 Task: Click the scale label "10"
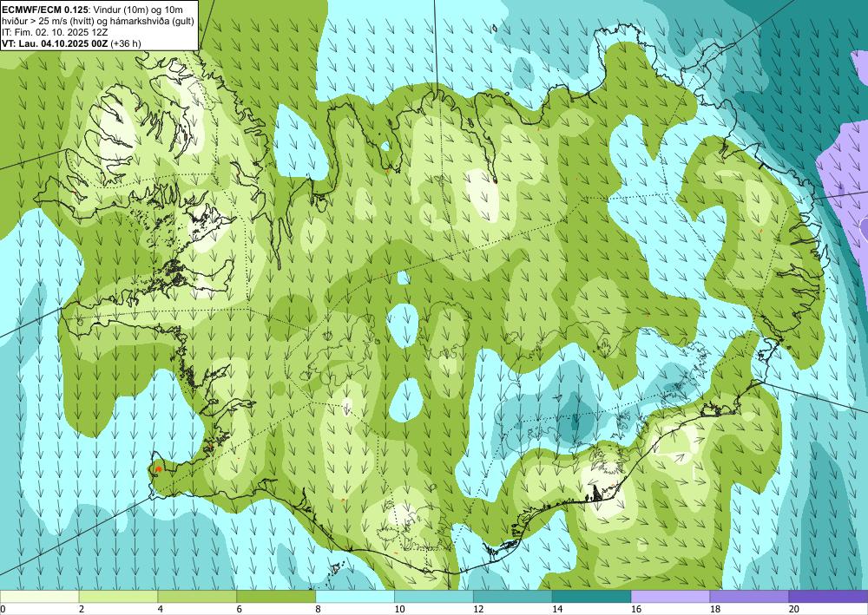399,609
